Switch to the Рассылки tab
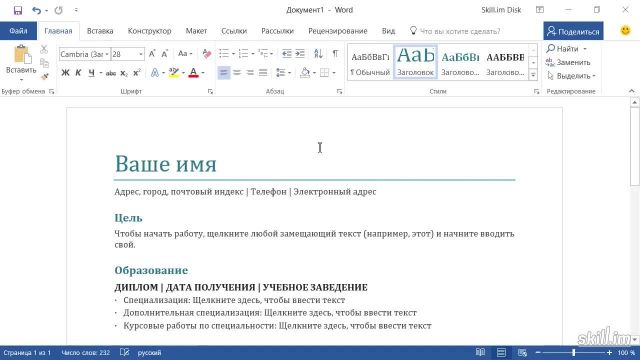The image size is (640, 360). pyautogui.click(x=278, y=31)
